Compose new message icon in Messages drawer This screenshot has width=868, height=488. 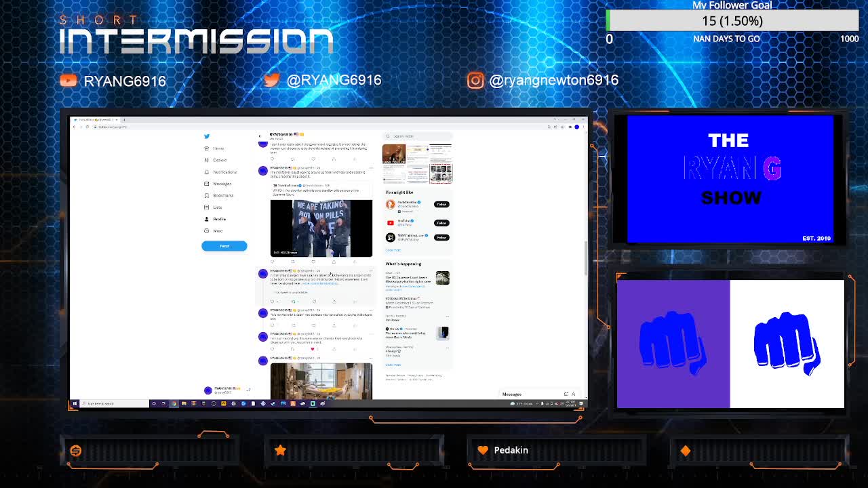[x=566, y=394]
